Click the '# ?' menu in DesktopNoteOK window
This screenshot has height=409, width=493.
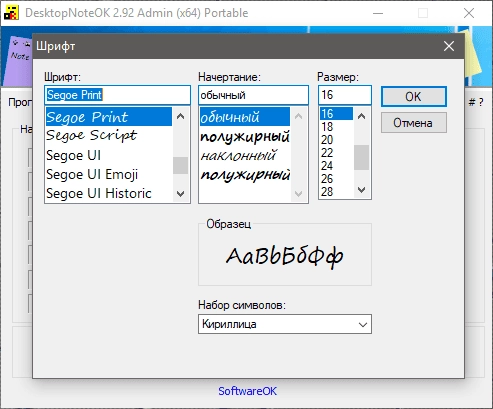(476, 102)
